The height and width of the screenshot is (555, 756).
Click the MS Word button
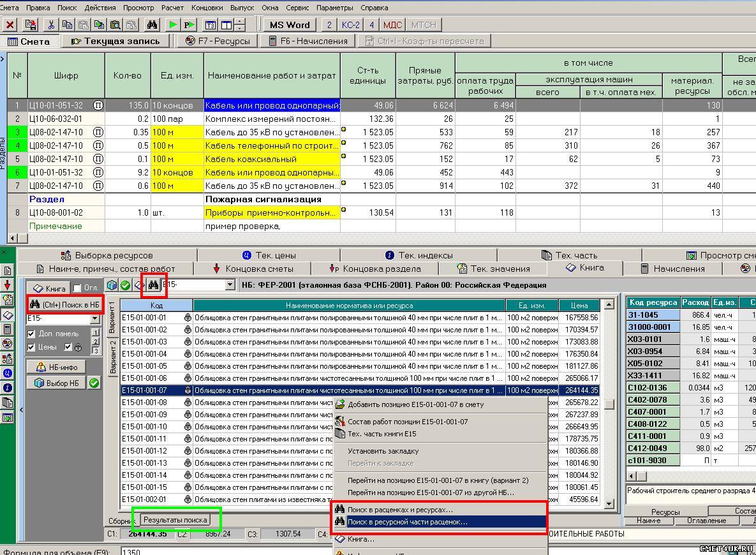(x=290, y=25)
